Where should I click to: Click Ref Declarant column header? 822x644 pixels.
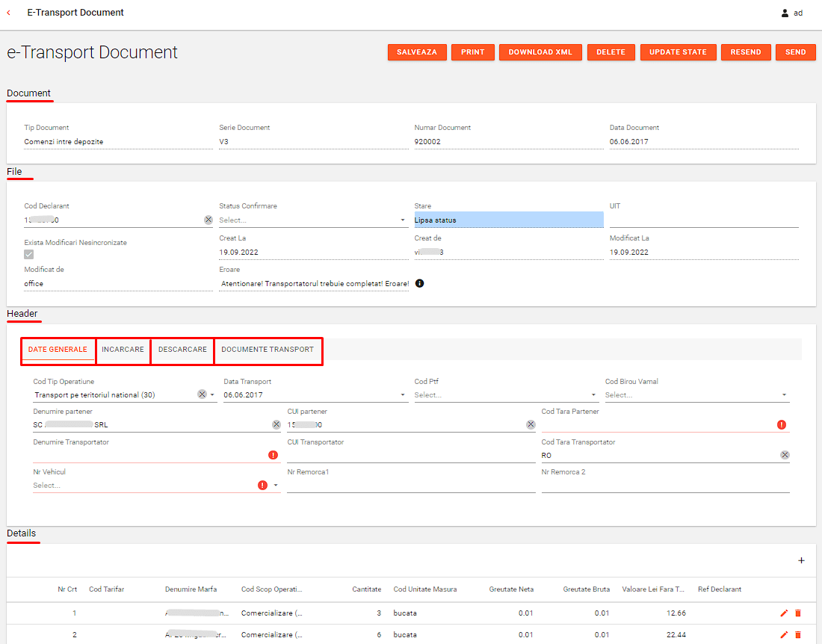pyautogui.click(x=719, y=589)
